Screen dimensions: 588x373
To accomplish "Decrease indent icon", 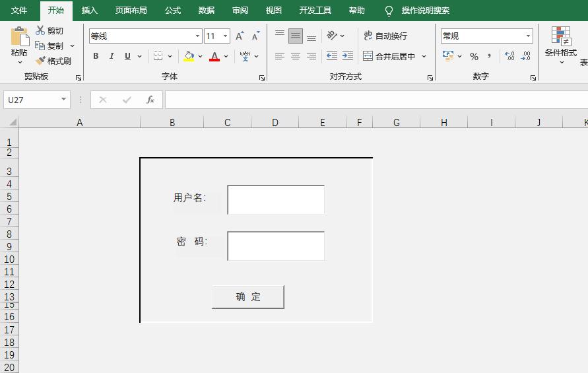I will pyautogui.click(x=331, y=56).
